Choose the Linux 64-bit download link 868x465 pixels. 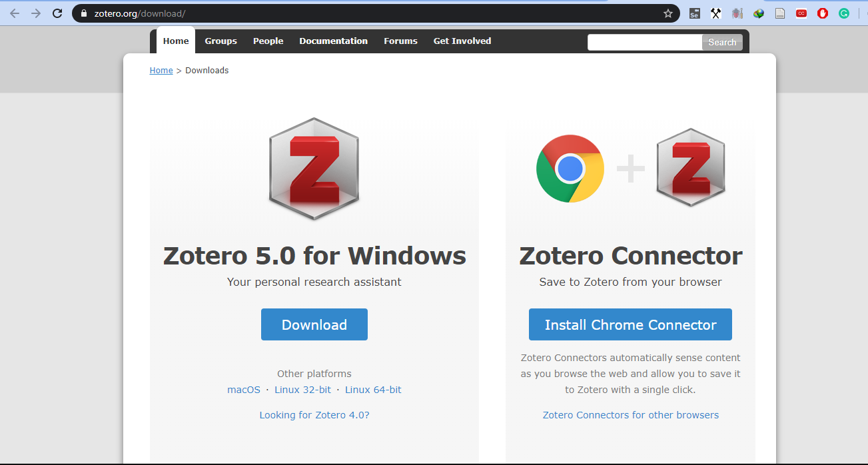coord(373,390)
